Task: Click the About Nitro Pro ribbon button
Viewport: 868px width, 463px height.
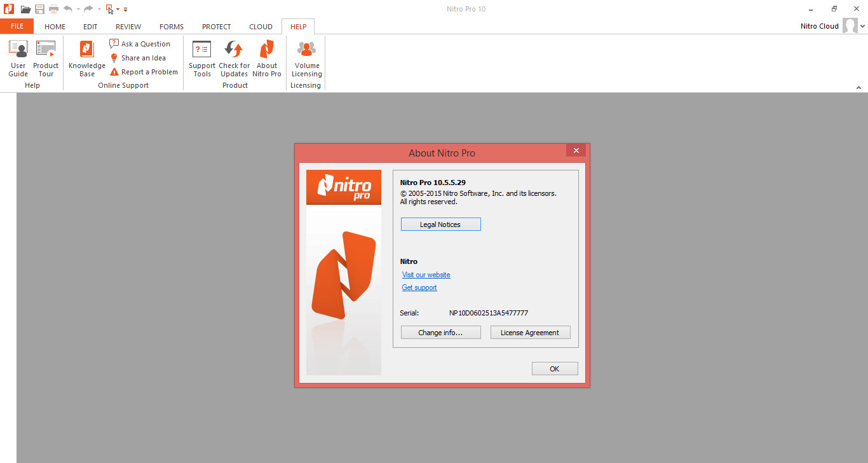Action: coord(267,59)
